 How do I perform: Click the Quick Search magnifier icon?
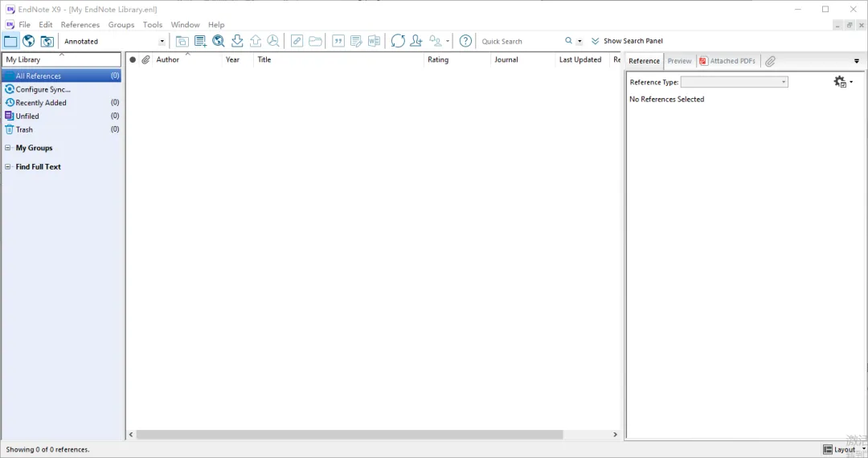point(568,41)
